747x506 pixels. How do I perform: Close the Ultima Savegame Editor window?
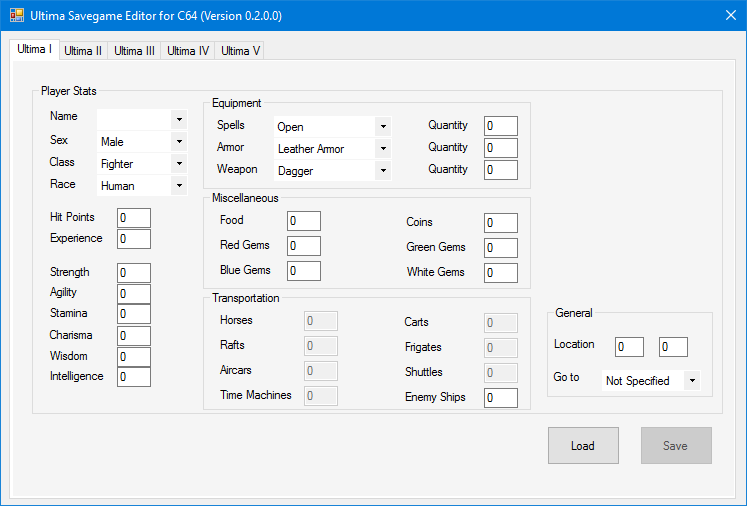[x=731, y=15]
